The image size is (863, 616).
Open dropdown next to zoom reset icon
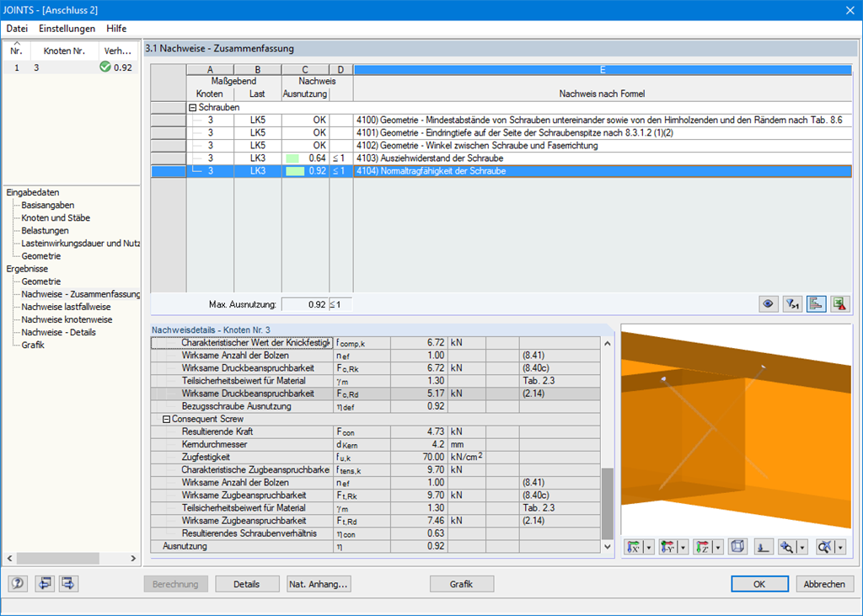(840, 547)
